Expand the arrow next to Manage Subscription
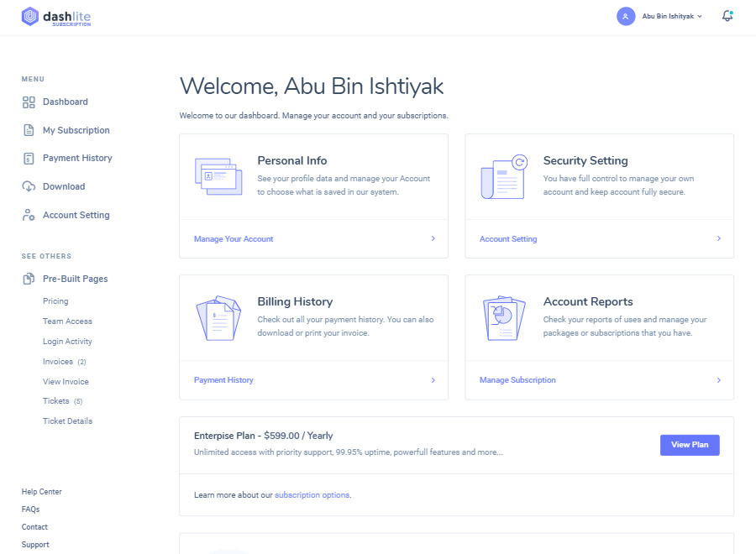756x554 pixels. tap(718, 379)
